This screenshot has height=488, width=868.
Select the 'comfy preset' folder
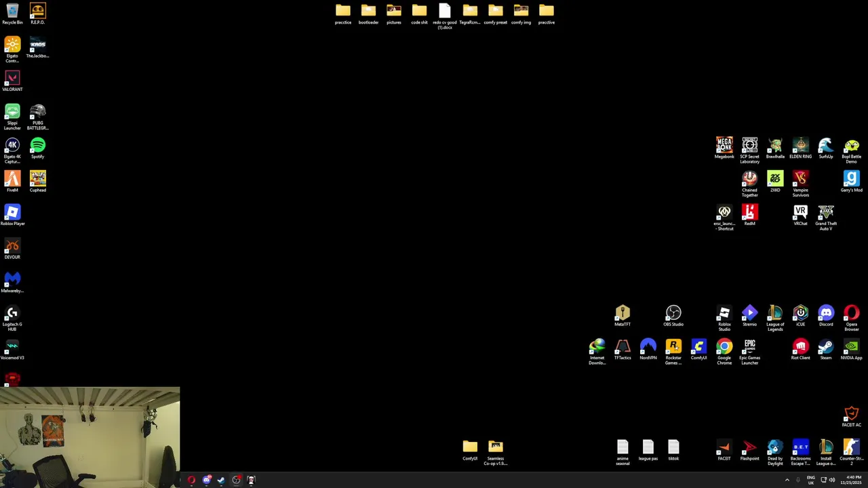[496, 14]
